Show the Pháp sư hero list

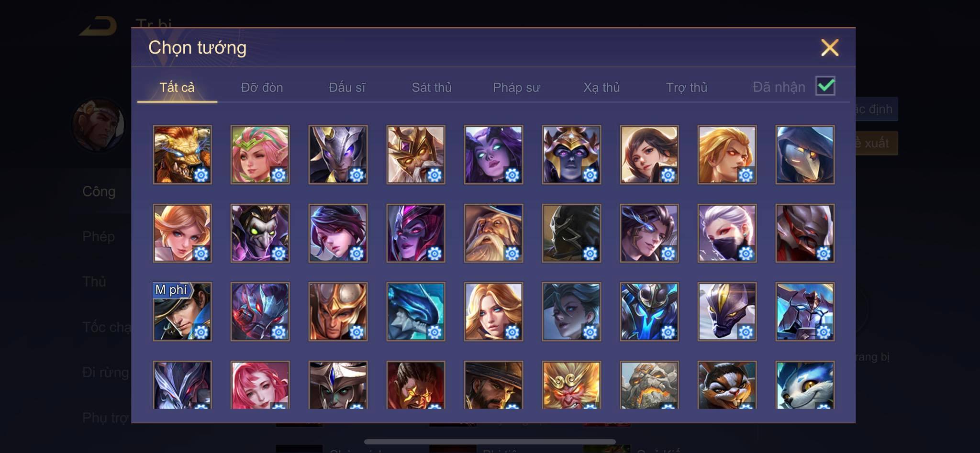point(516,88)
